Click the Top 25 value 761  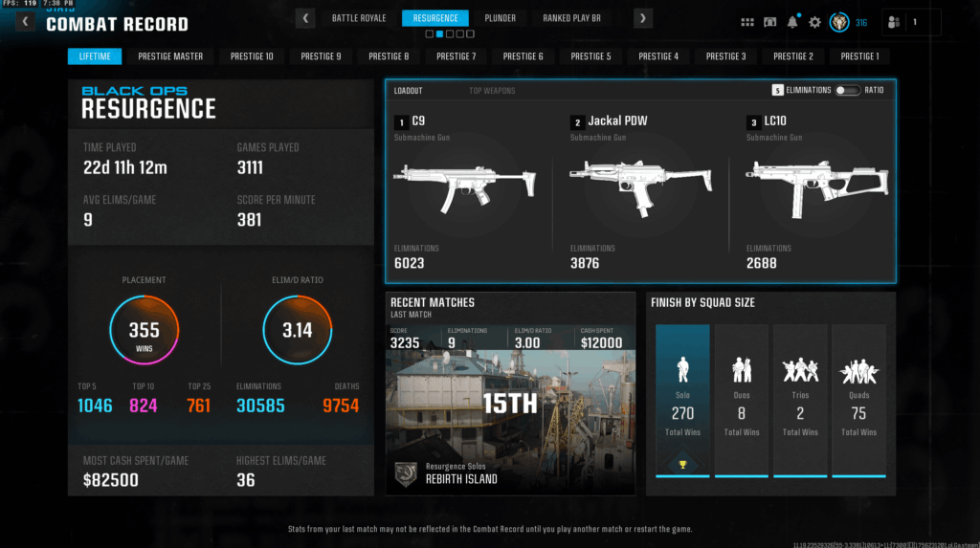click(198, 406)
